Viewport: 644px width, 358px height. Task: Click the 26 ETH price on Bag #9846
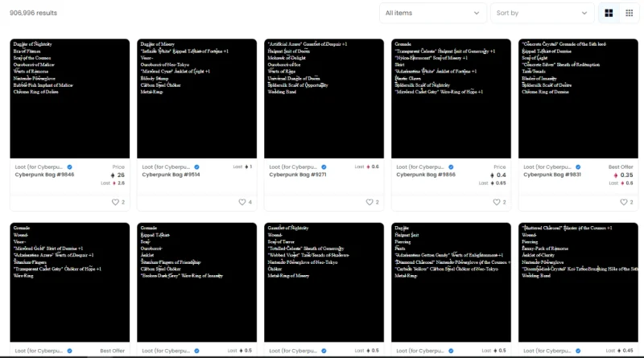point(118,175)
